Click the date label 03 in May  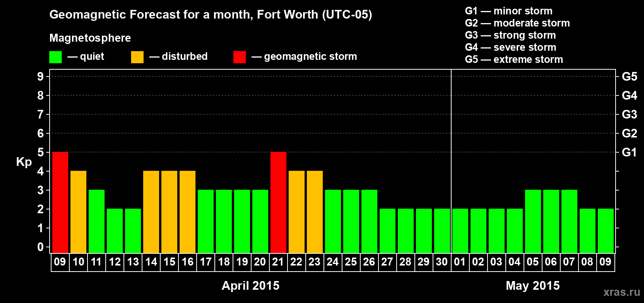(x=496, y=262)
